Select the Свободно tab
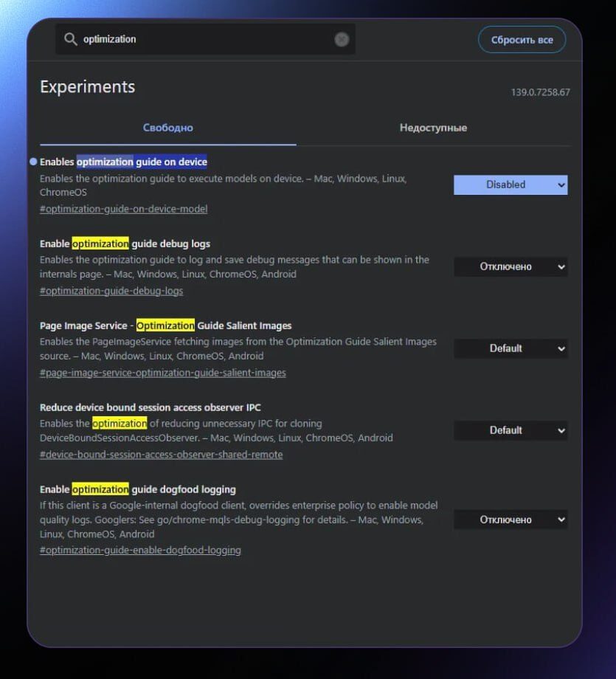616x679 pixels. [x=167, y=127]
